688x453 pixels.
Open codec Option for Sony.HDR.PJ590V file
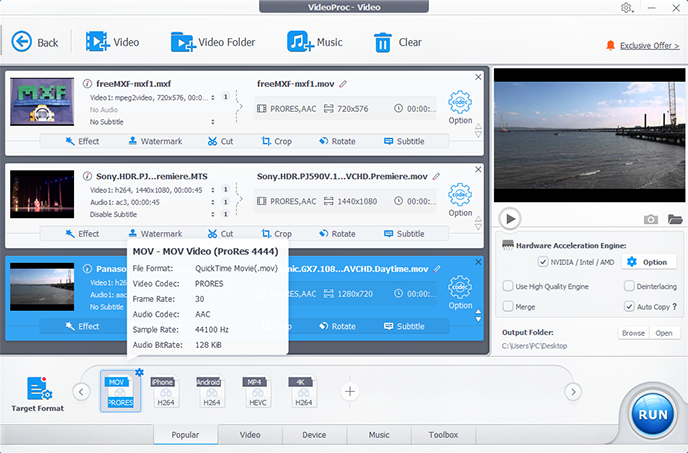click(x=460, y=200)
